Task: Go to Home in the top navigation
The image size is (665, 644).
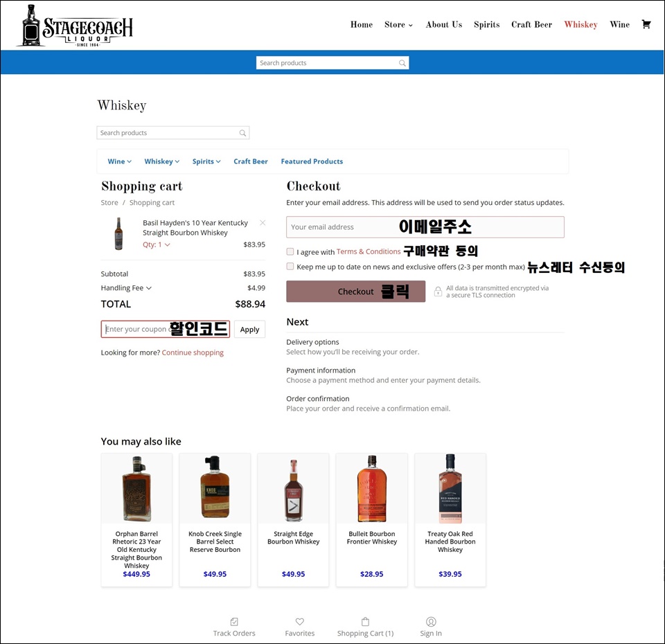Action: click(x=362, y=25)
